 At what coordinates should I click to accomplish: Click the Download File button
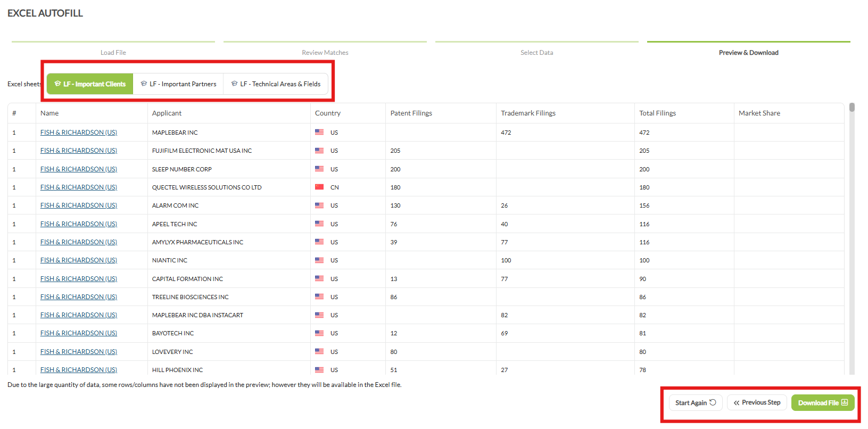(x=823, y=402)
